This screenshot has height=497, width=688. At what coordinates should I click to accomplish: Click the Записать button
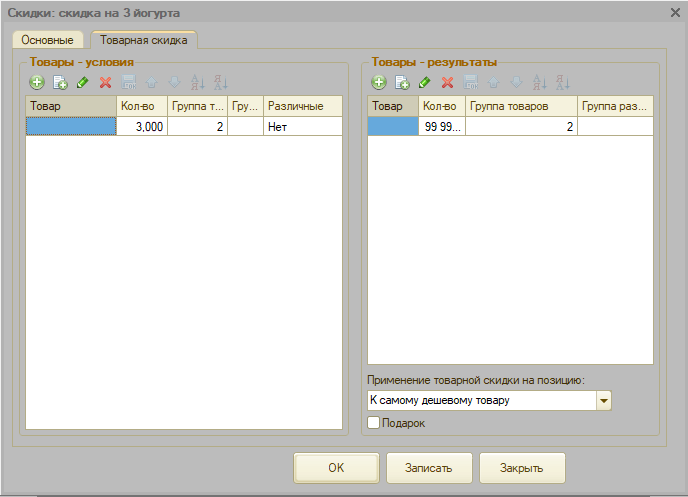point(428,468)
